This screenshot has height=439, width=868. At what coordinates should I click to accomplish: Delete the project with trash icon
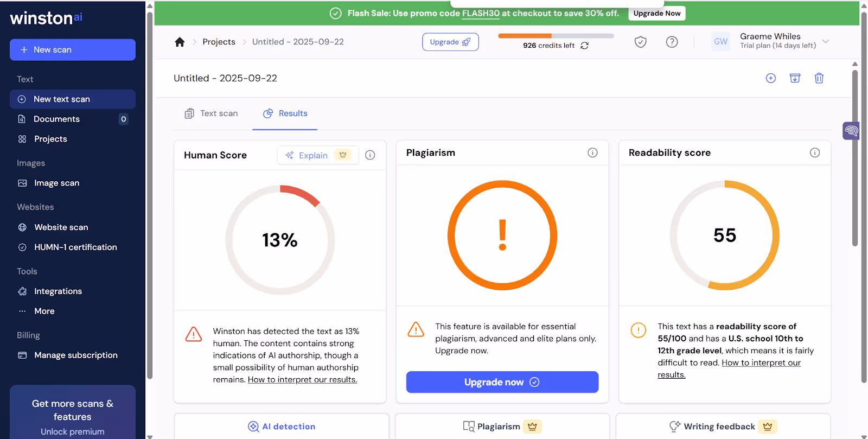(819, 78)
